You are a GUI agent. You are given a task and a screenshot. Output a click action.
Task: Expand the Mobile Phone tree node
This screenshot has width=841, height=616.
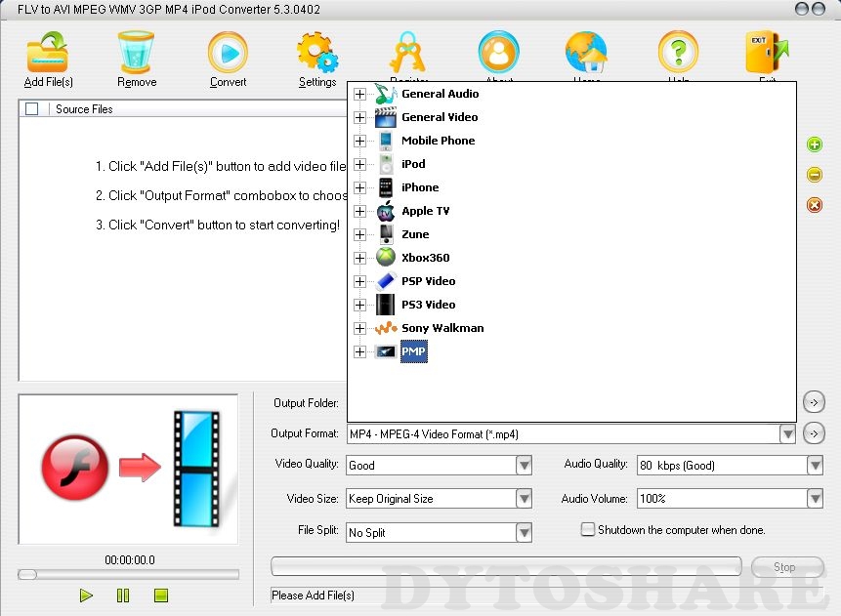click(359, 141)
